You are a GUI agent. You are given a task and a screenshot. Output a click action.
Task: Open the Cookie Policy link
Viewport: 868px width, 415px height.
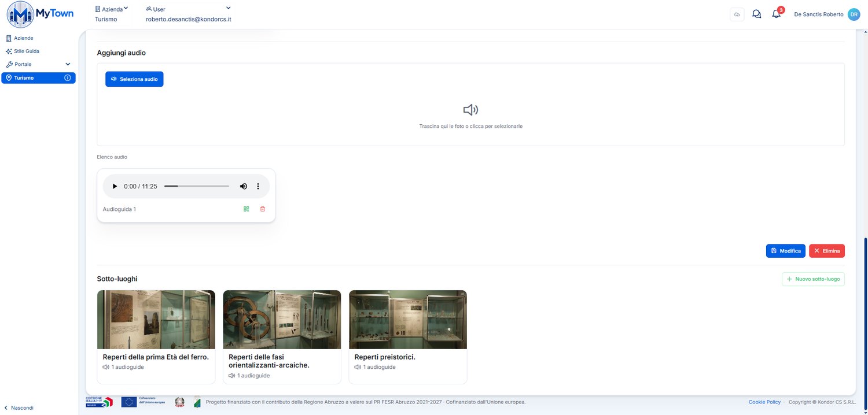click(x=764, y=402)
